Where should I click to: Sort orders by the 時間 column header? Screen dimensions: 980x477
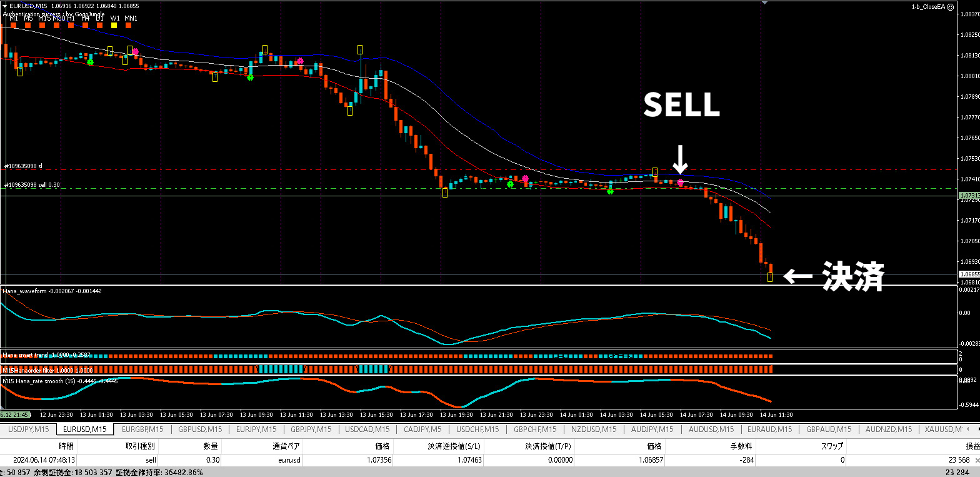click(66, 446)
